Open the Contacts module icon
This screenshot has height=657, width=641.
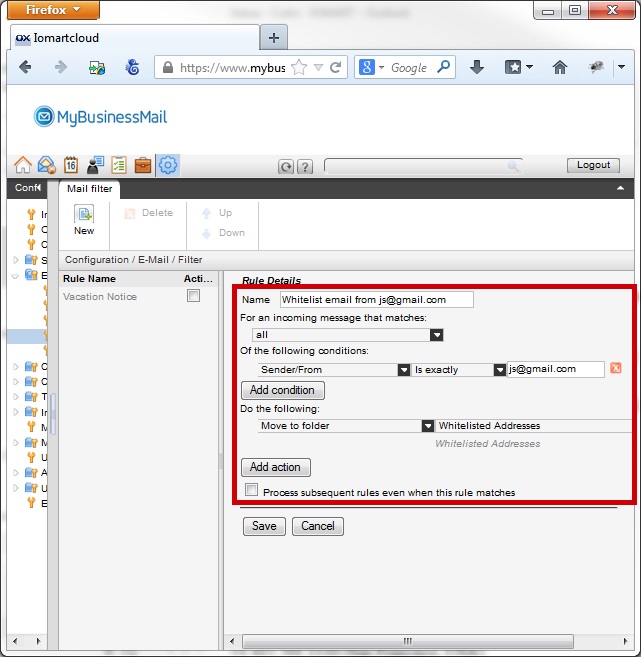(x=95, y=166)
